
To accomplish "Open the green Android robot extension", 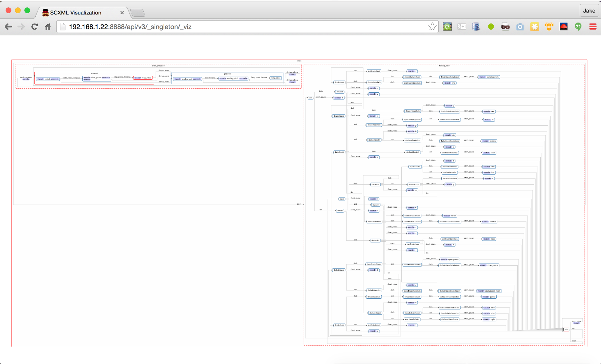I will (x=491, y=27).
